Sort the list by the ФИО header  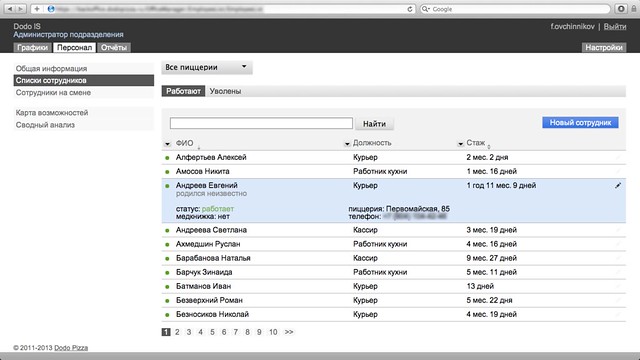pos(184,143)
